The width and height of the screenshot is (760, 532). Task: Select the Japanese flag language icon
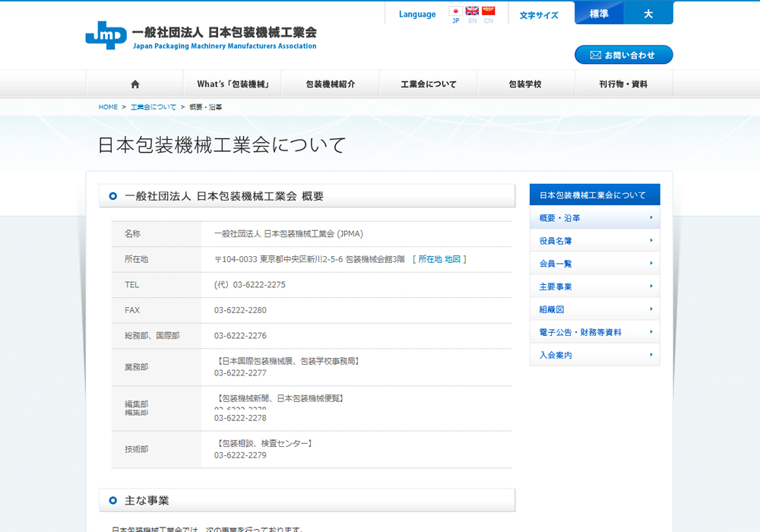455,11
